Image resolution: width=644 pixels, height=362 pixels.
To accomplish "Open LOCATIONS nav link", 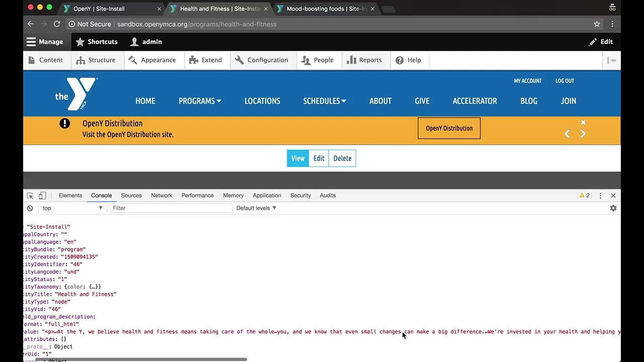I will point(262,101).
